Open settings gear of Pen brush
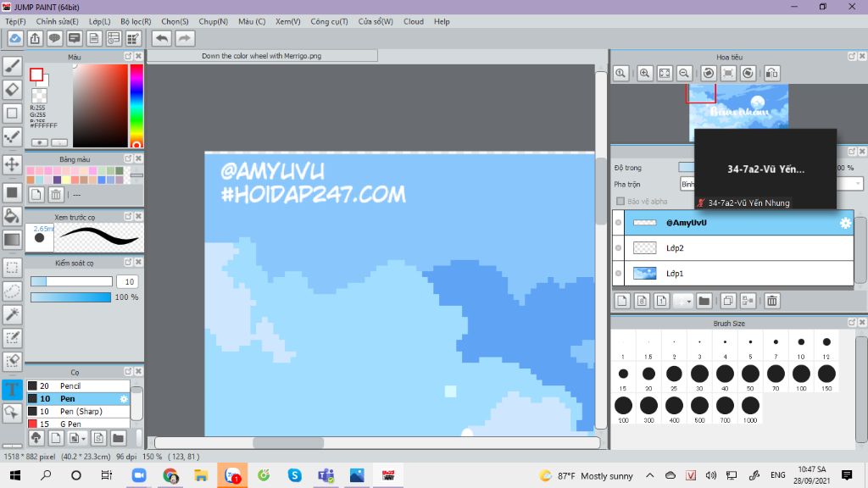The width and height of the screenshot is (868, 488). coord(124,398)
